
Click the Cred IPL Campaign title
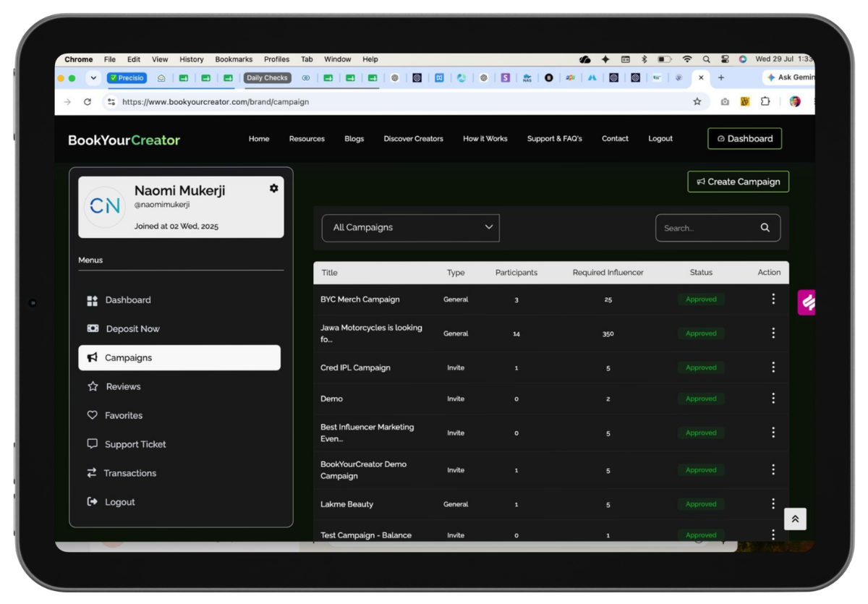tap(355, 367)
